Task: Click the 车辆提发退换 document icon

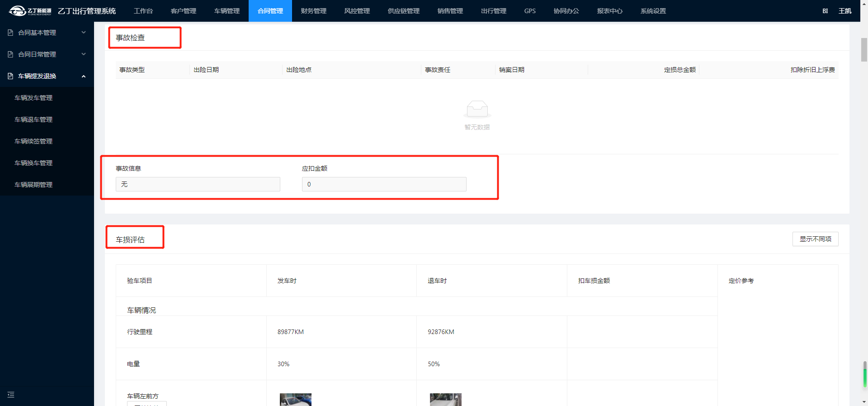Action: 10,76
